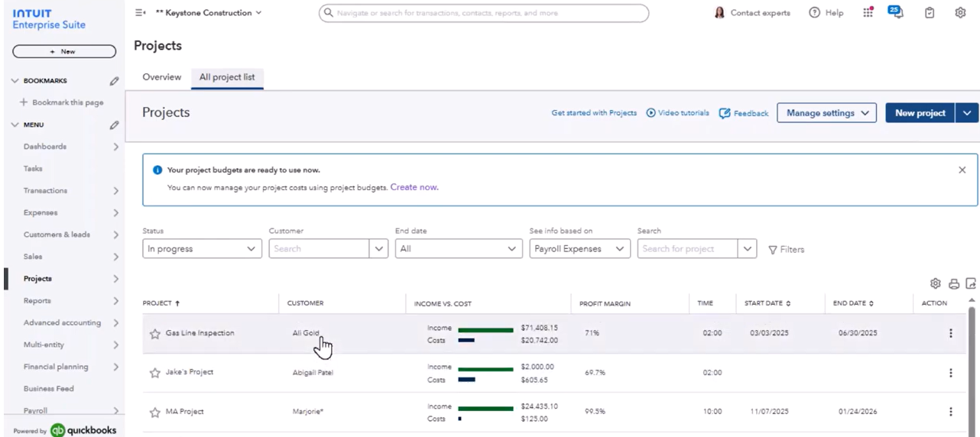Open the Status dropdown showing In progress

pyautogui.click(x=202, y=249)
